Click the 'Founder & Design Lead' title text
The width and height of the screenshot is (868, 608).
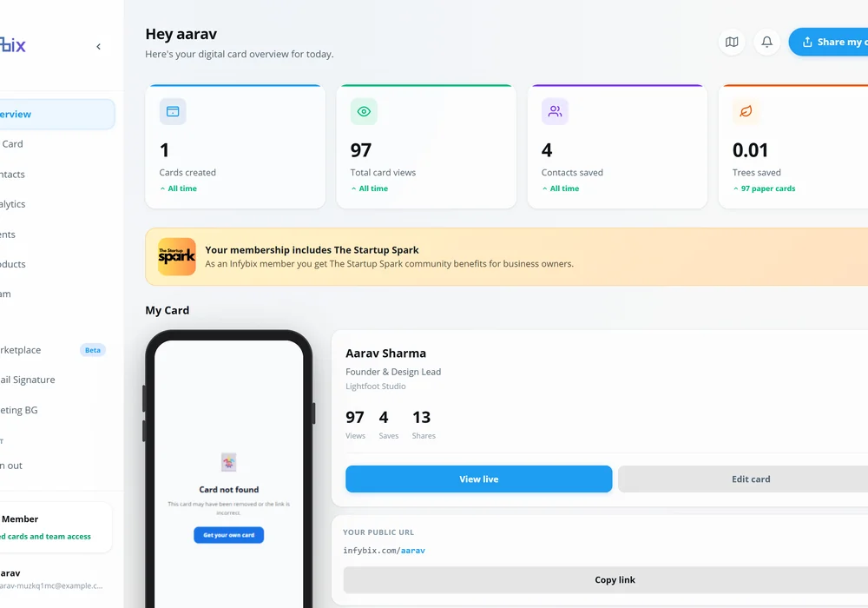point(393,372)
